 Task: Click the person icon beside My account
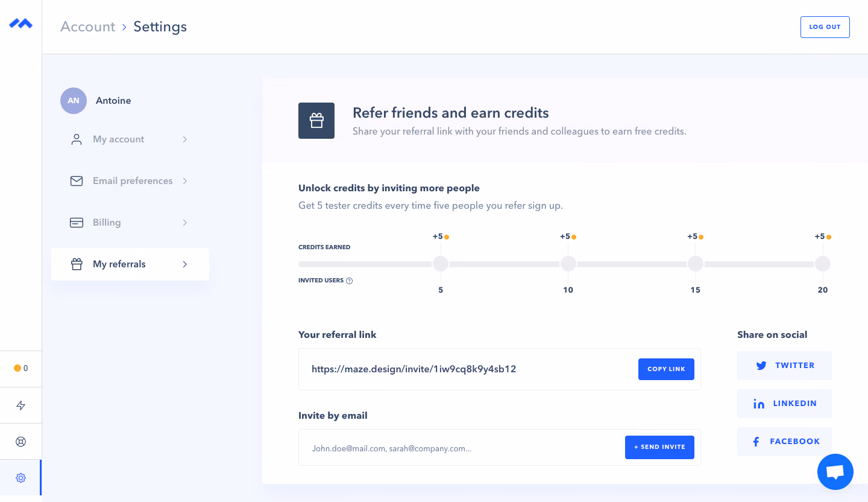coord(77,139)
